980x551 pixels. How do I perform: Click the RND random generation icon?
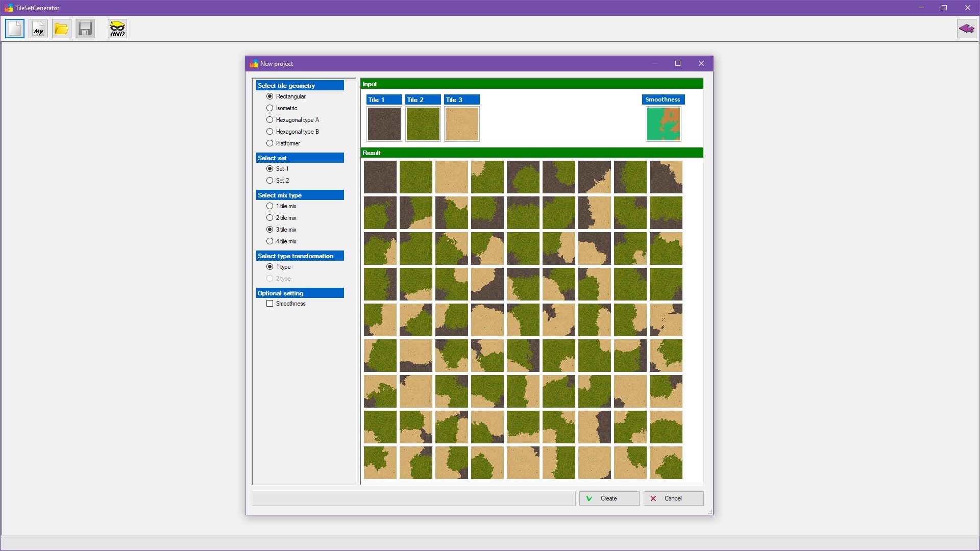tap(117, 29)
